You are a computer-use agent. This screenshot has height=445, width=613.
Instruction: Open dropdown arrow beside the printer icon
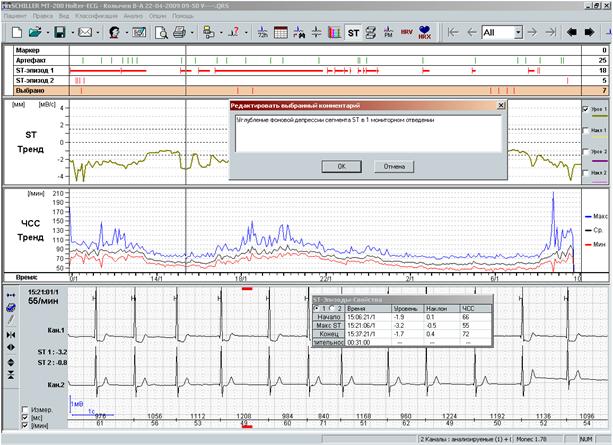(x=192, y=33)
